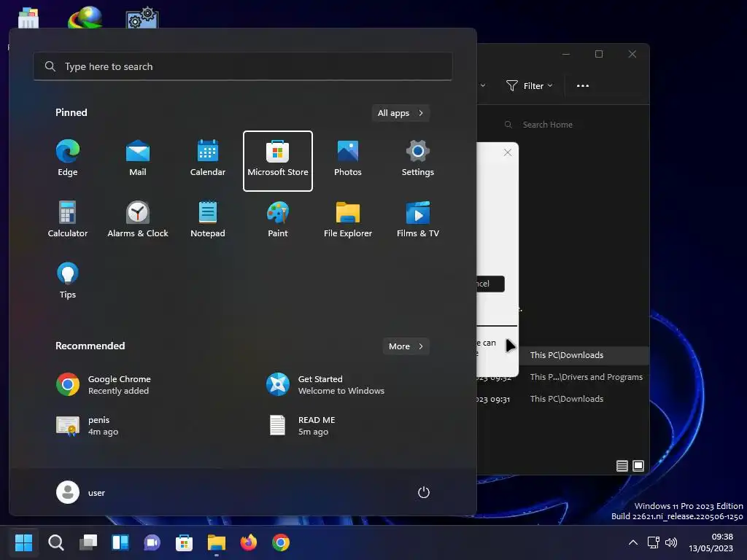Open recommended Google Chrome entry
747x560 pixels.
tap(138, 385)
